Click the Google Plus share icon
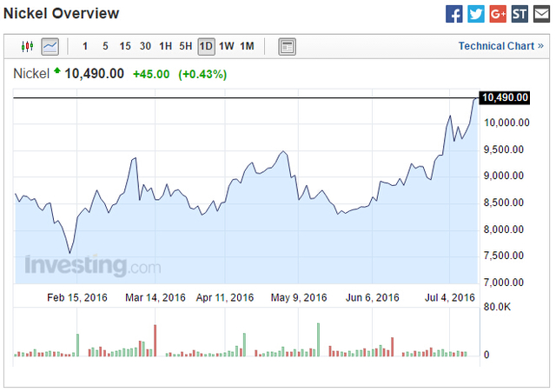 pos(498,14)
